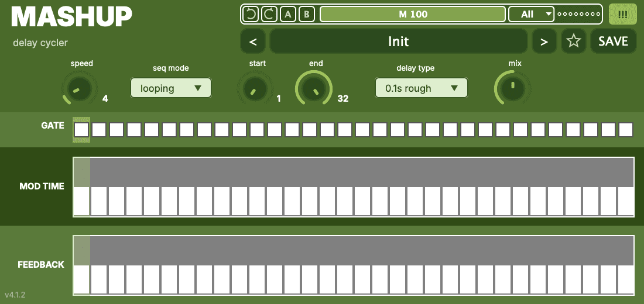
Task: Select the B state button
Action: point(306,15)
